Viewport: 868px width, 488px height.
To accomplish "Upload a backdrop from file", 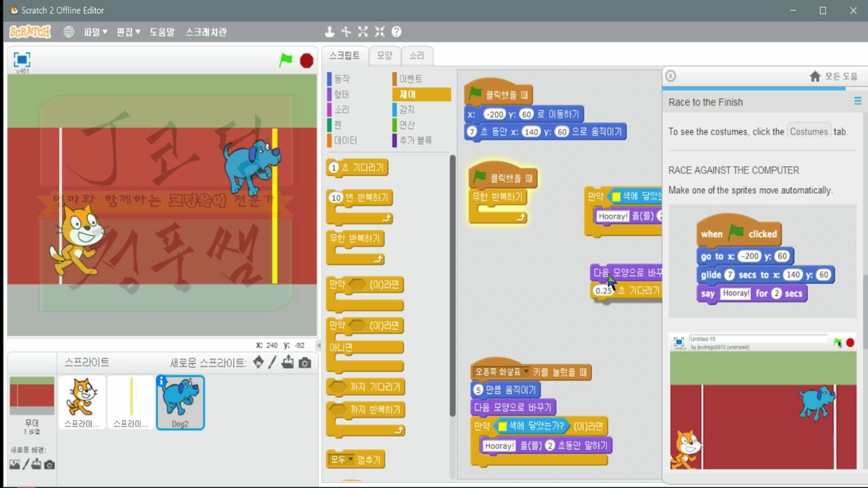I will (x=37, y=464).
